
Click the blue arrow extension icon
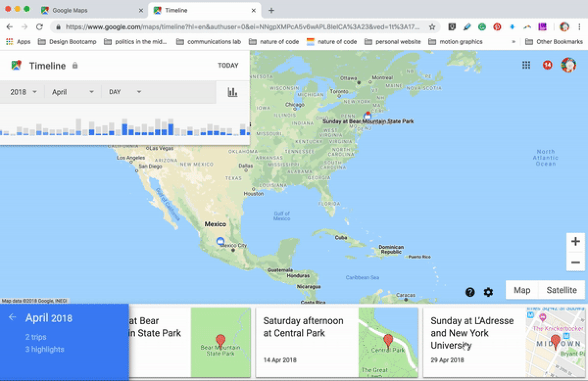512,27
